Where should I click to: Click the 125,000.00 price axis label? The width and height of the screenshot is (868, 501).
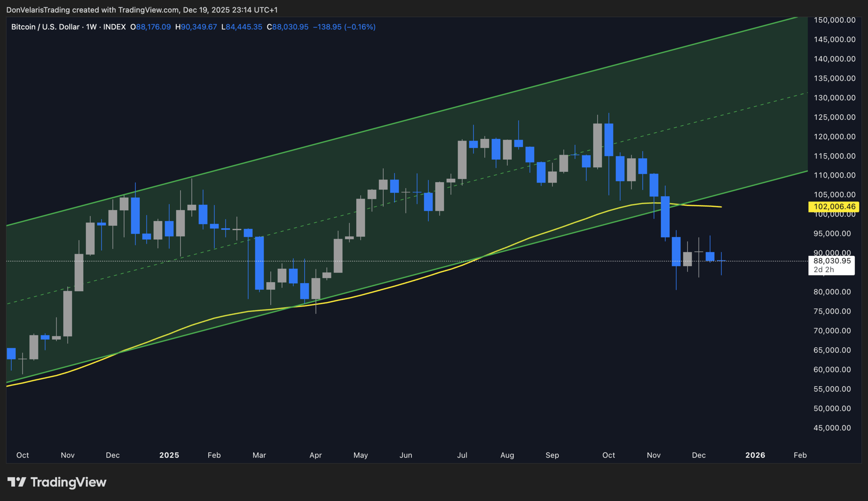point(835,117)
